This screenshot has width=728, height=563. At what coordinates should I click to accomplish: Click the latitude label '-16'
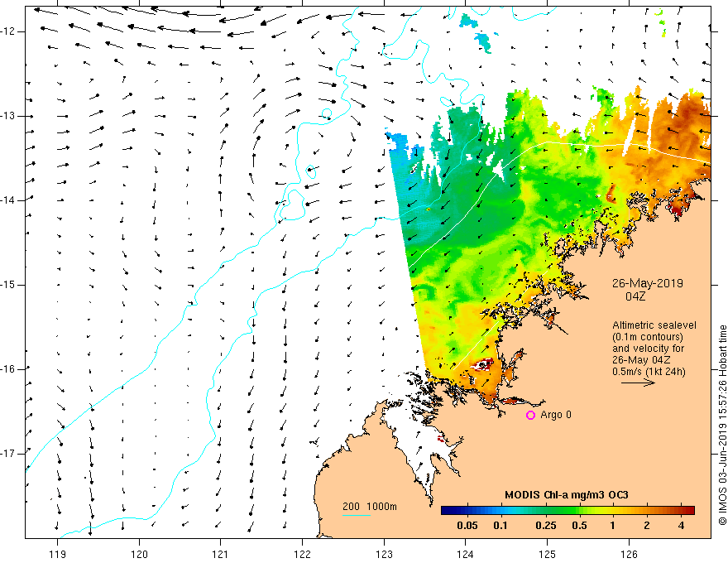pos(7,369)
